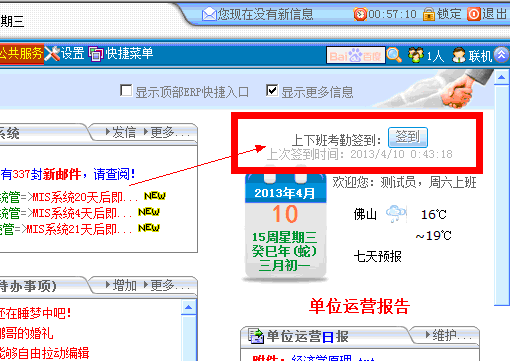Click the 退出 logout icon

[473, 14]
